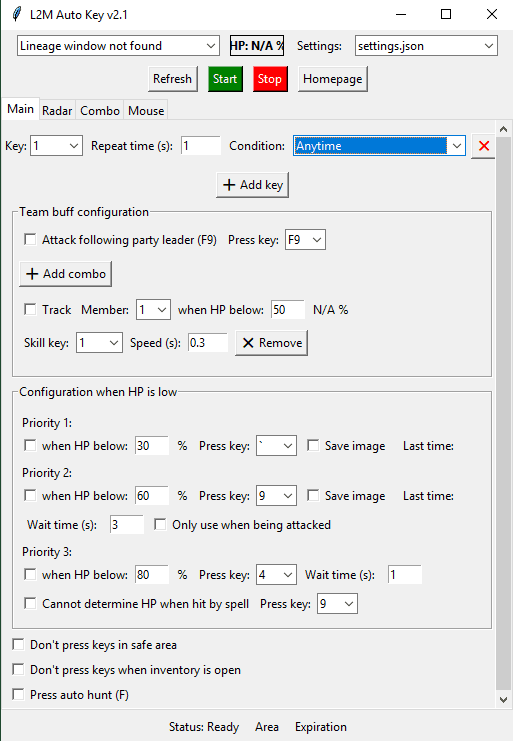Click the feather app icon in title bar

pyautogui.click(x=17, y=15)
